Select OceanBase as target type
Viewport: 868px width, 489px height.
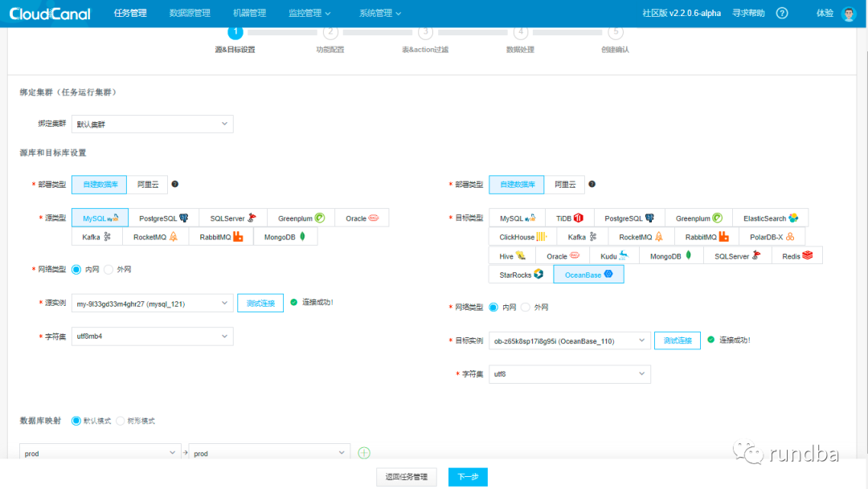click(x=588, y=275)
